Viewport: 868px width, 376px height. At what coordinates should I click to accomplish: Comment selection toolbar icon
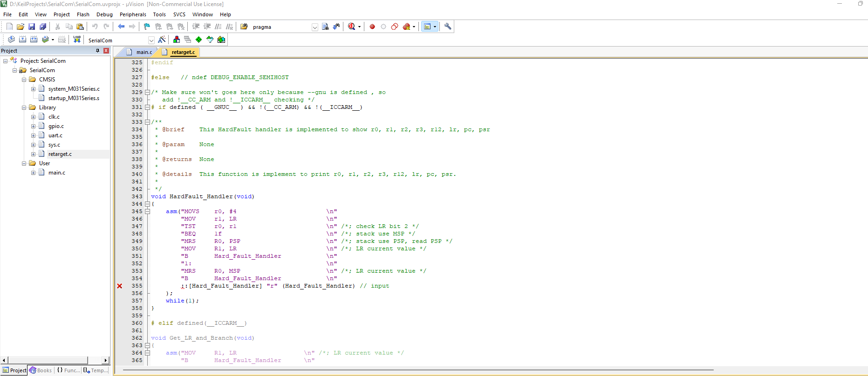click(218, 27)
